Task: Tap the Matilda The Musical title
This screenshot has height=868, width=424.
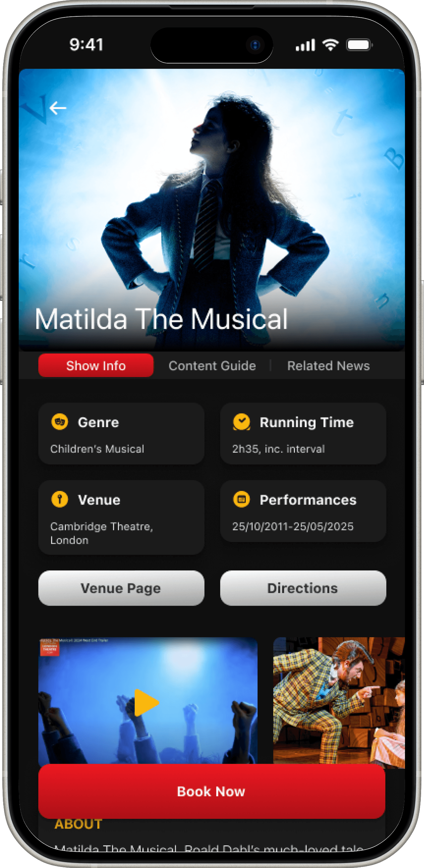Action: pyautogui.click(x=161, y=319)
